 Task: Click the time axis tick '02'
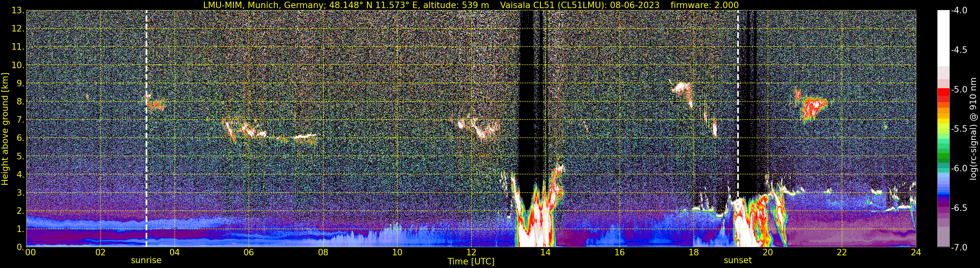[100, 252]
